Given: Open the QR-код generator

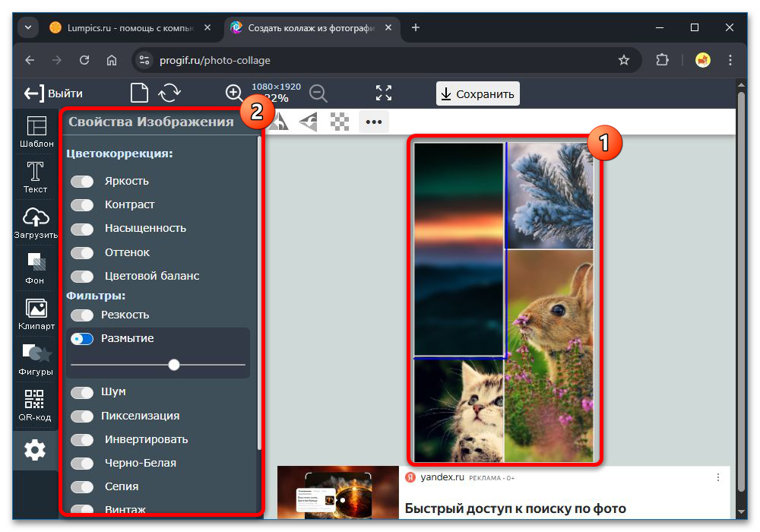Looking at the screenshot, I should coord(36,405).
